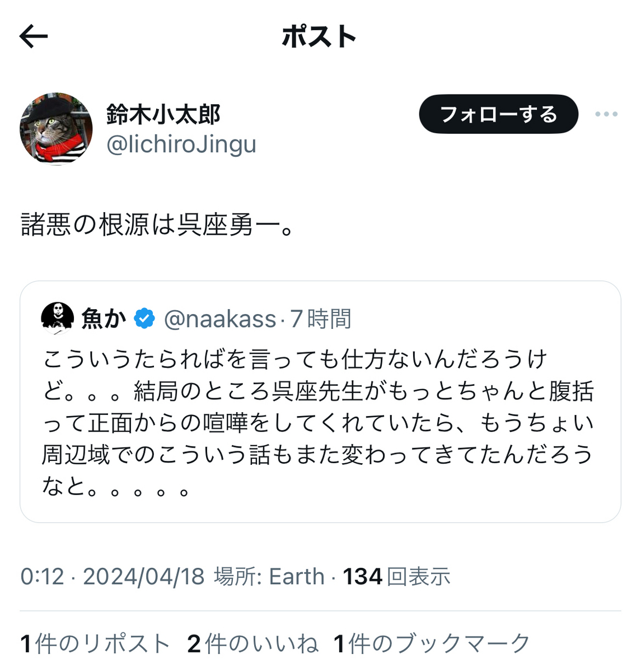The image size is (641, 672).
Task: Open the 7時間 timestamp of quoted post
Action: point(321,319)
